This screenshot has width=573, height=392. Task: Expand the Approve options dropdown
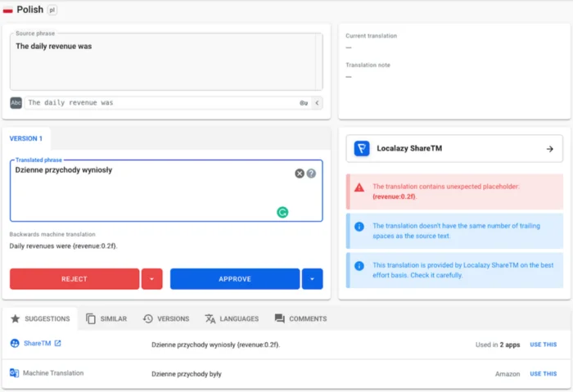[x=312, y=279]
